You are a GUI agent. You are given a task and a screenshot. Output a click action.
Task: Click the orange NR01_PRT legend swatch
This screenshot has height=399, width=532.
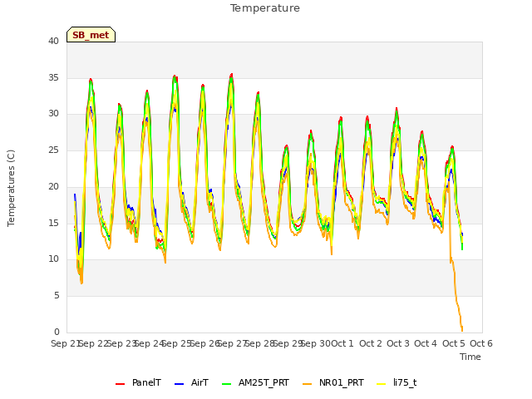(307, 384)
